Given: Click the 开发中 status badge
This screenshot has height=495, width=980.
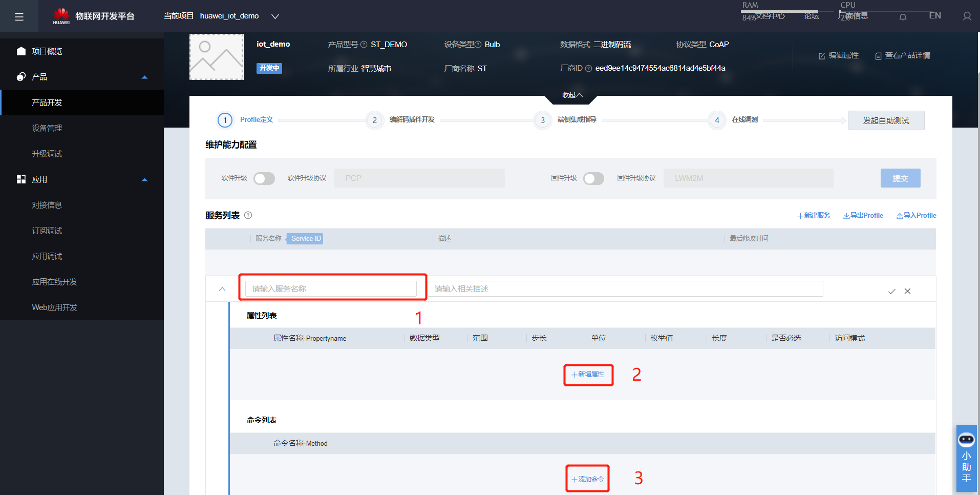Looking at the screenshot, I should [x=269, y=68].
